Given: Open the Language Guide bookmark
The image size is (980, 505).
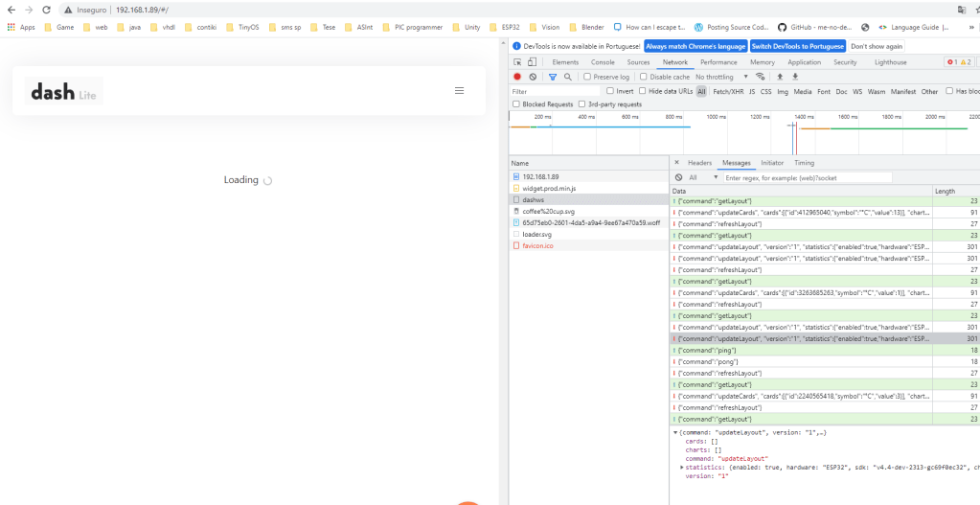Looking at the screenshot, I should point(914,28).
